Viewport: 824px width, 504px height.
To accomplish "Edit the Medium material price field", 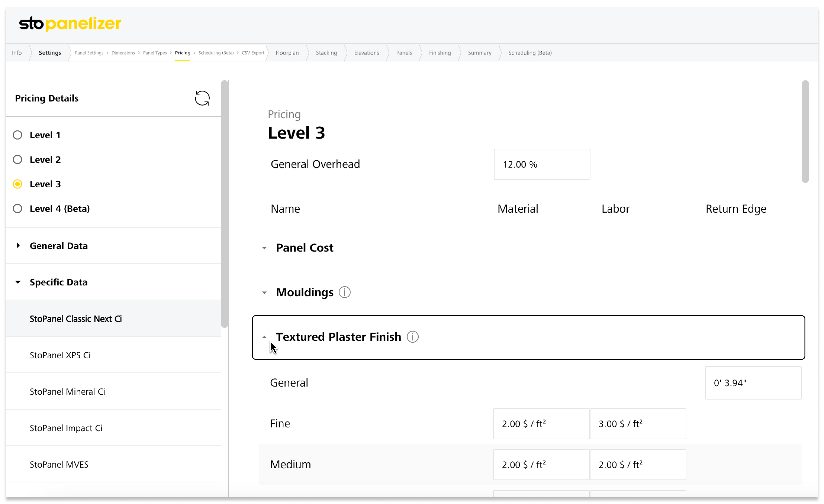I will [541, 464].
